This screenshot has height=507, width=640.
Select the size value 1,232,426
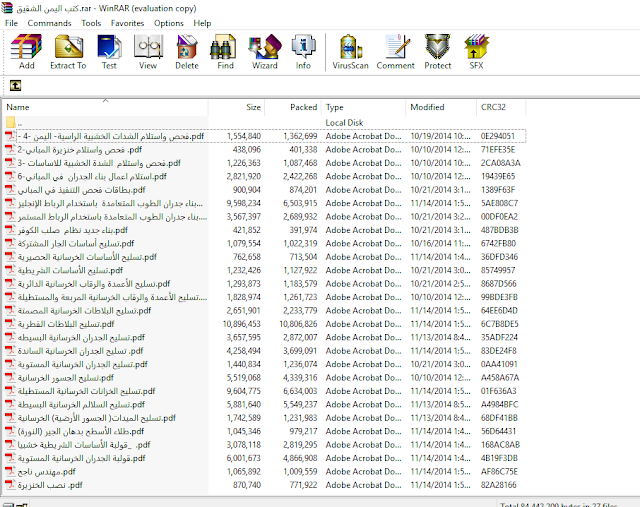[x=244, y=270]
